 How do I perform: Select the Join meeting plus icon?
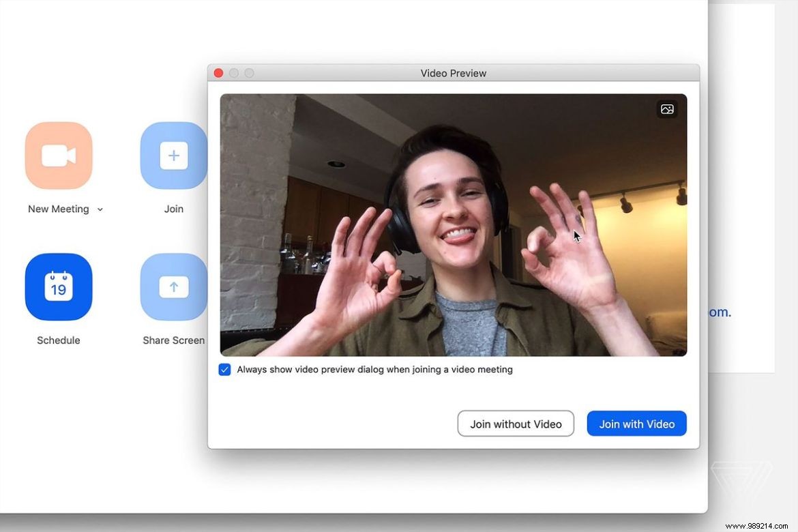(x=173, y=156)
